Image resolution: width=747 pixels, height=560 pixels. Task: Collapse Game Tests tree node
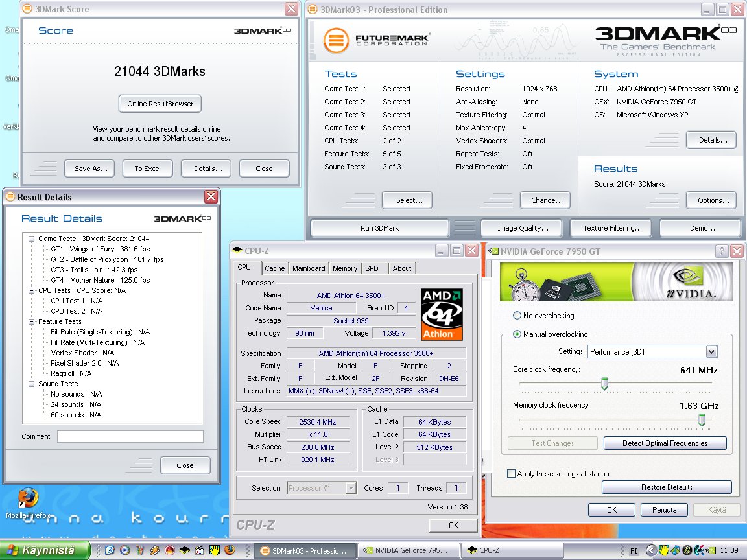(x=31, y=239)
